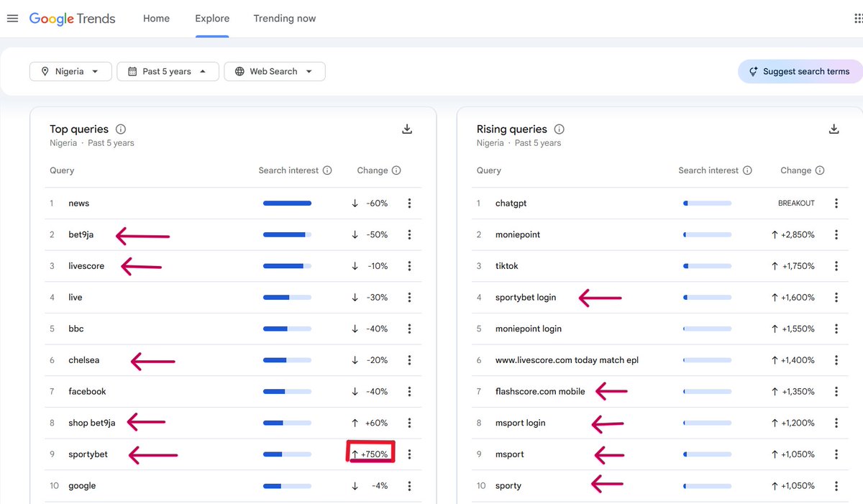Switch to Trending now tab

(285, 19)
